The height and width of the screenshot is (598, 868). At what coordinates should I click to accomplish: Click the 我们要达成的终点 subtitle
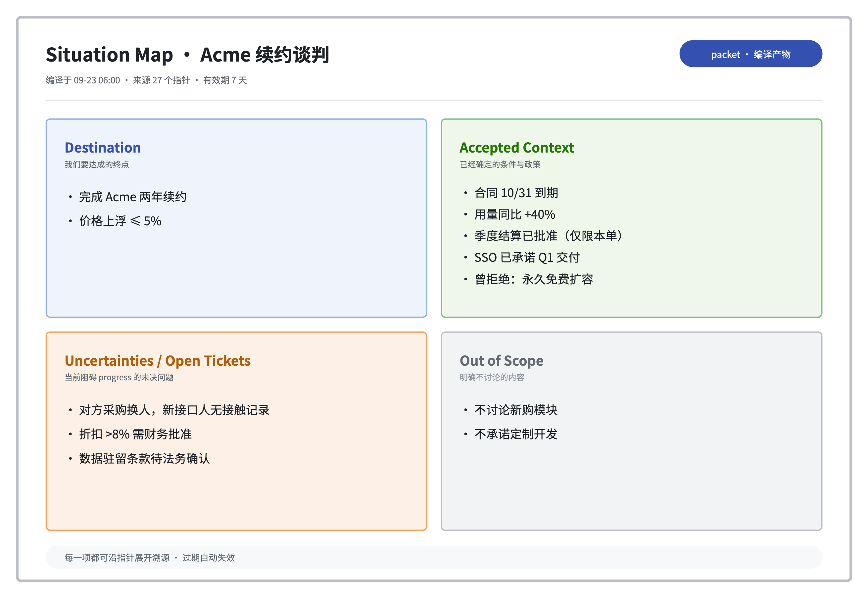[x=97, y=164]
